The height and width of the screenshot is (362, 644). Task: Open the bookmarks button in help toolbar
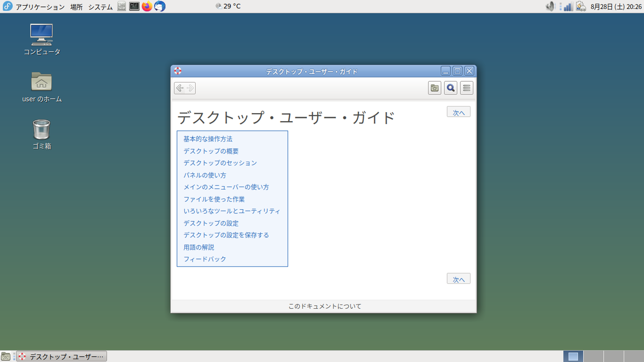coord(435,88)
